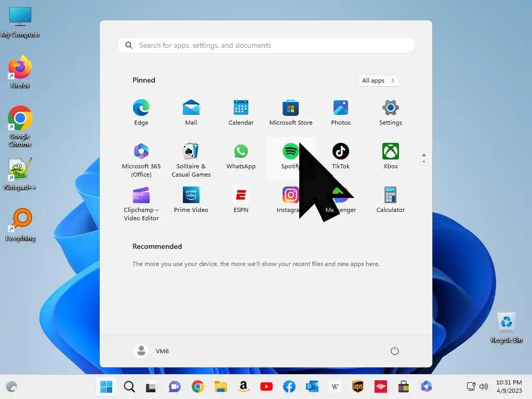The width and height of the screenshot is (532, 399).
Task: Launch the Xbox app
Action: 391,156
